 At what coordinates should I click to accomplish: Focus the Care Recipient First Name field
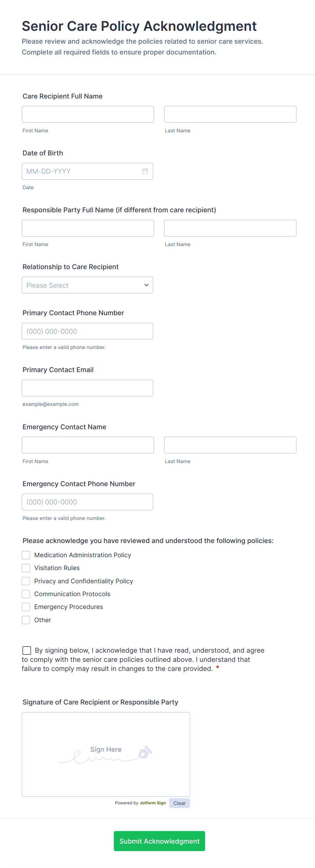point(88,114)
